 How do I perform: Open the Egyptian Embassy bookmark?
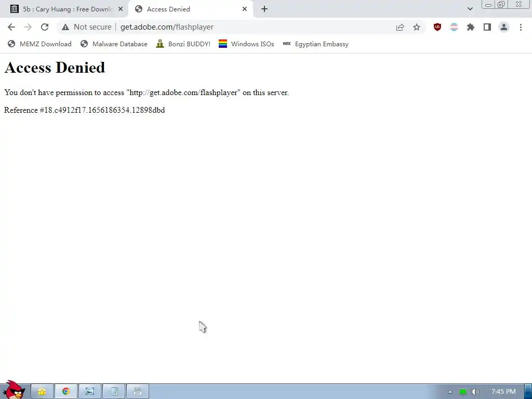pos(315,44)
